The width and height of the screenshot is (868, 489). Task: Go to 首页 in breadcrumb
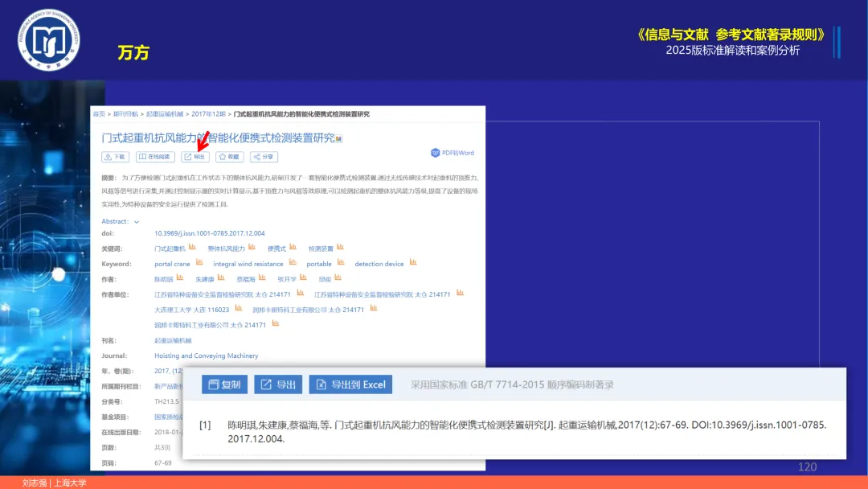click(x=99, y=114)
